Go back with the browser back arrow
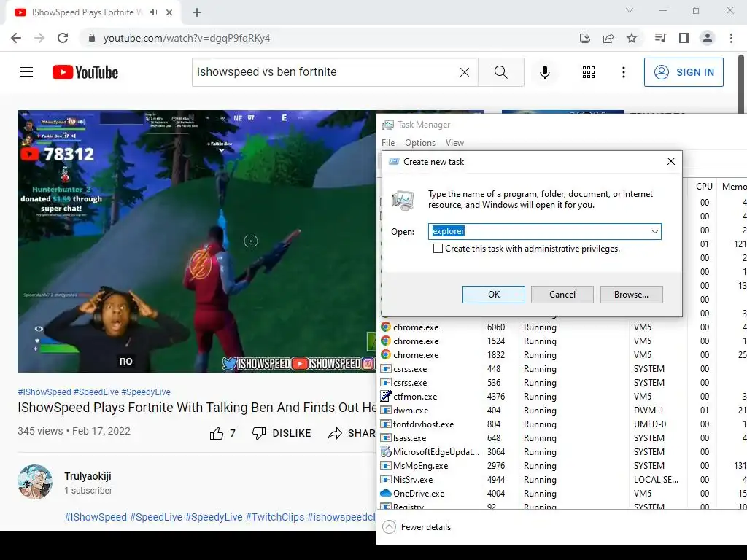 pos(16,38)
